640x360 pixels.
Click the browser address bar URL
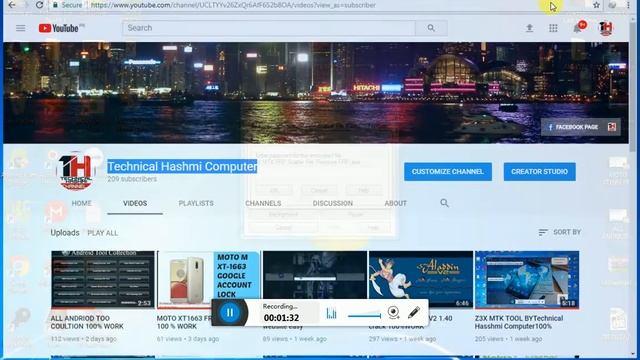tap(233, 5)
